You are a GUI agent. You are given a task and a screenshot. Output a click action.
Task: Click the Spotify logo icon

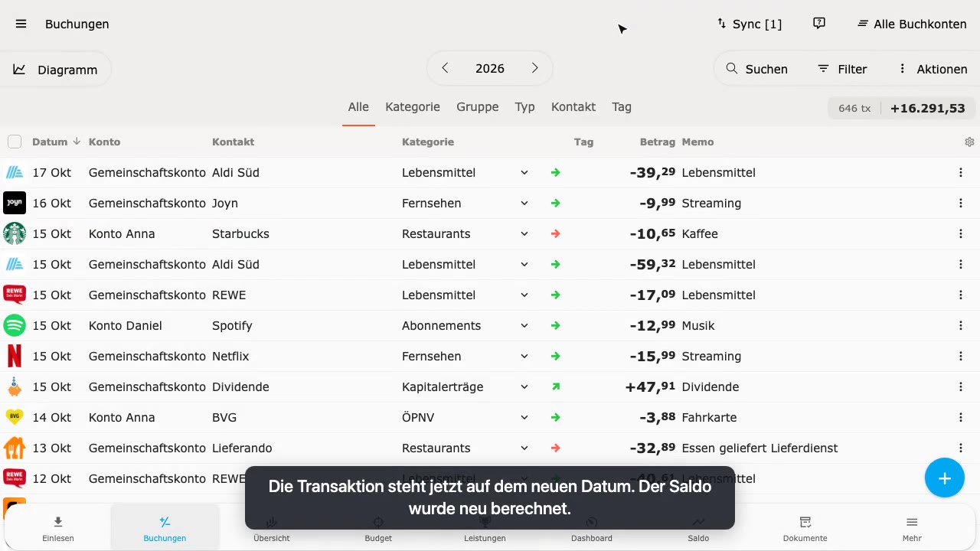click(x=15, y=325)
